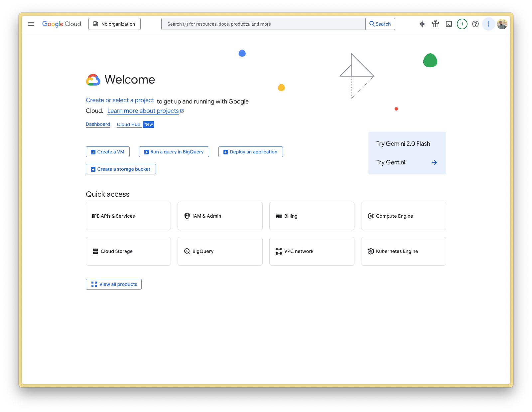View notifications with the green badge icon
The image size is (532, 412).
(x=462, y=24)
